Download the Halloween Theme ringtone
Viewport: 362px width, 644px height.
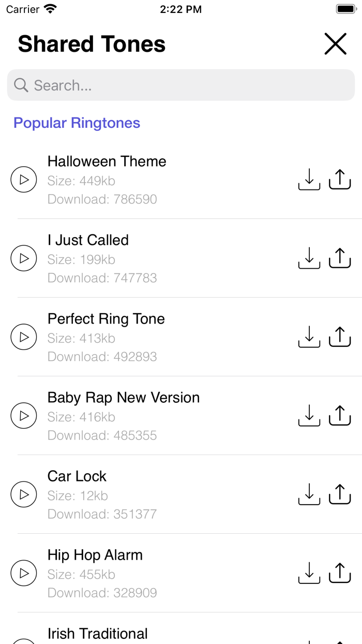(x=309, y=179)
